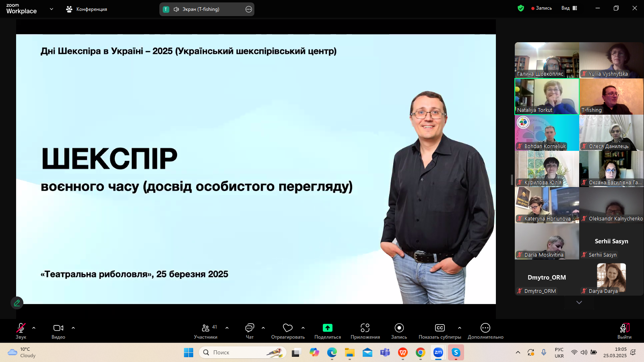Click the green encryption shield icon

(521, 8)
